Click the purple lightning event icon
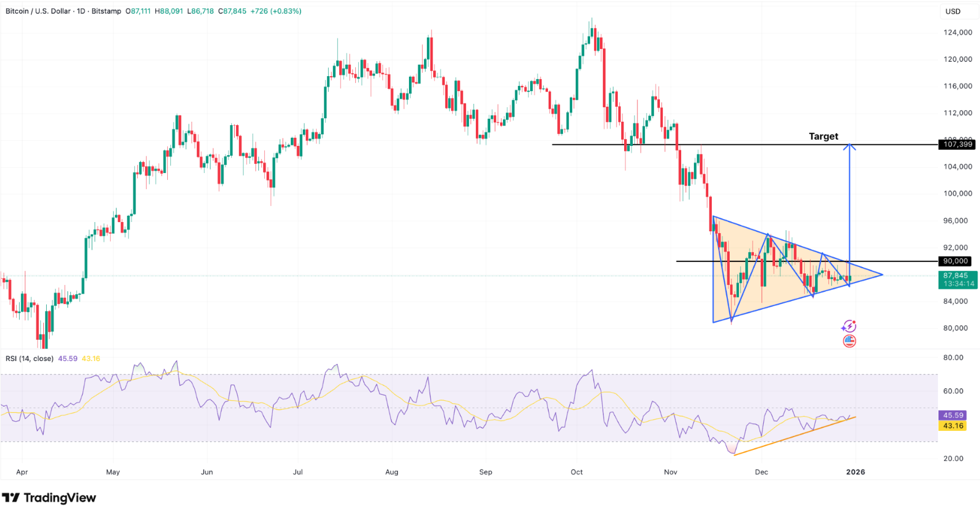The height and width of the screenshot is (511, 980). coord(848,326)
